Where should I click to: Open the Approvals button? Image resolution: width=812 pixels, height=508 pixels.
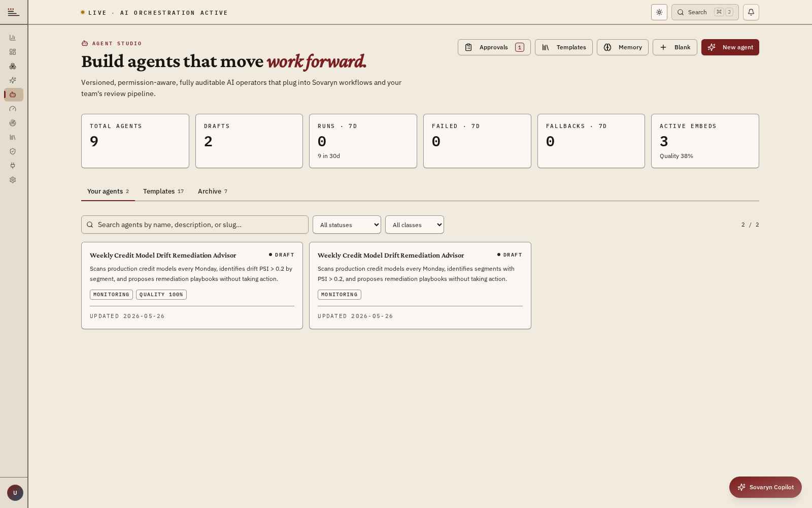(x=494, y=47)
